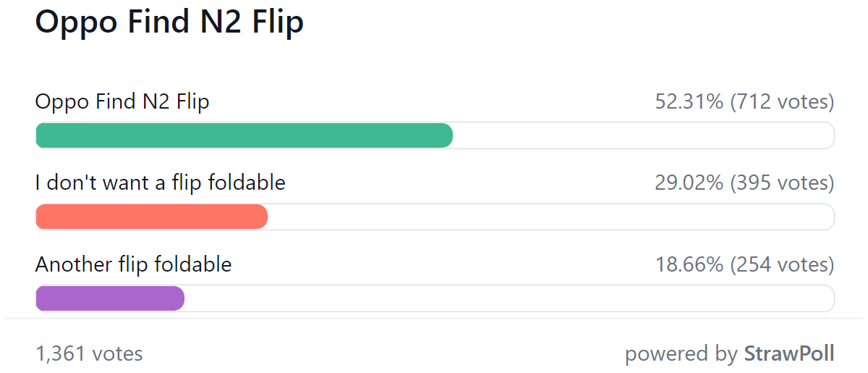Image resolution: width=868 pixels, height=373 pixels.
Task: Click the "powered by" footer text
Action: click(681, 354)
